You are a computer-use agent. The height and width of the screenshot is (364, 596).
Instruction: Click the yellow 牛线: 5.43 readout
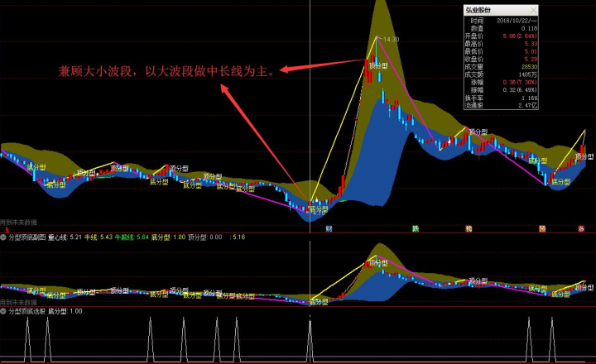(98, 237)
